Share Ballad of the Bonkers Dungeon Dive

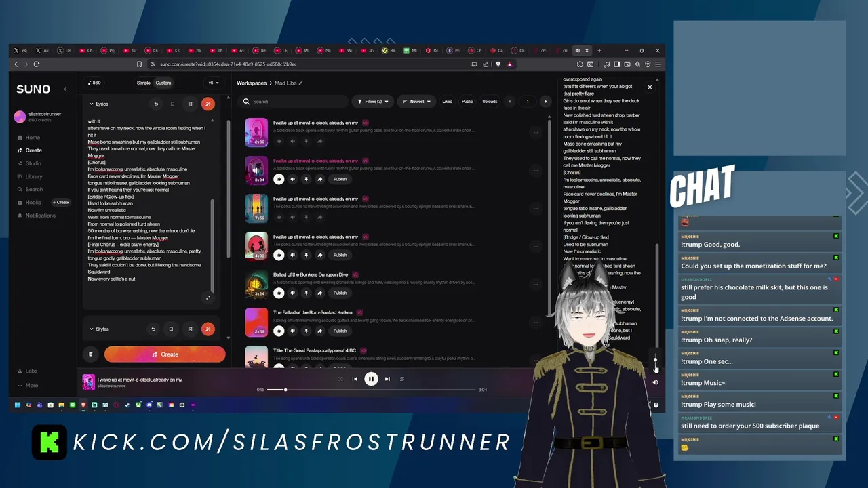click(x=319, y=293)
